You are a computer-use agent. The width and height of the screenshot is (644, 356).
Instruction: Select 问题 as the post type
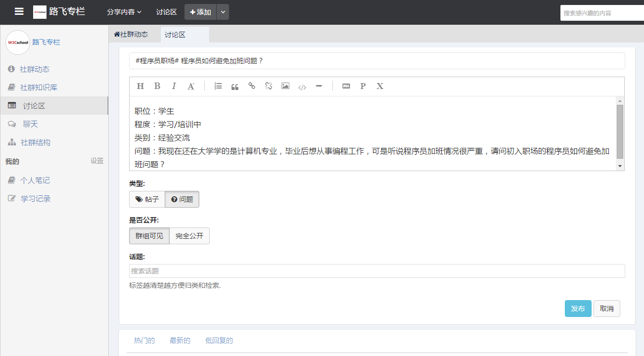point(182,199)
